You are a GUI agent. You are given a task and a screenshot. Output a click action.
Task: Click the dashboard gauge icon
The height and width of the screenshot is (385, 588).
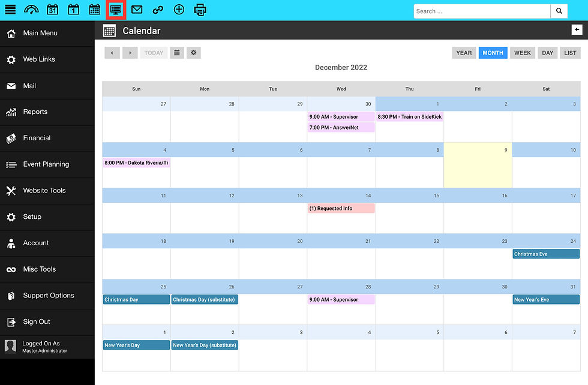31,10
